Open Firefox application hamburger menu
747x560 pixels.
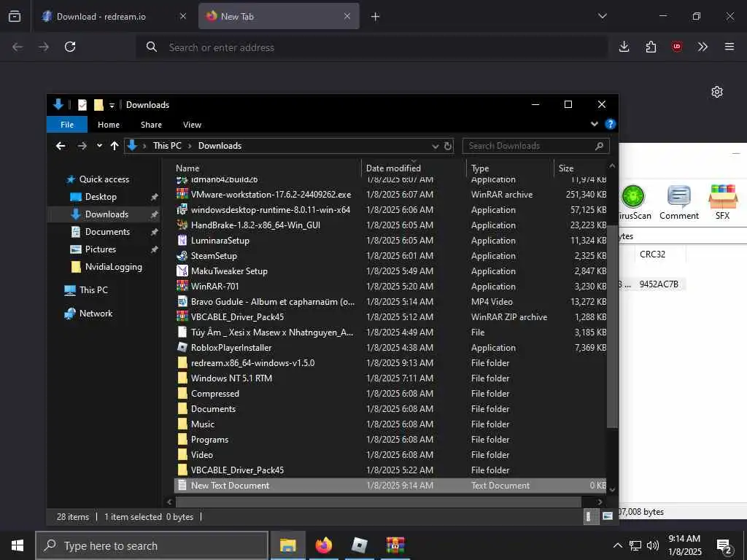point(729,47)
